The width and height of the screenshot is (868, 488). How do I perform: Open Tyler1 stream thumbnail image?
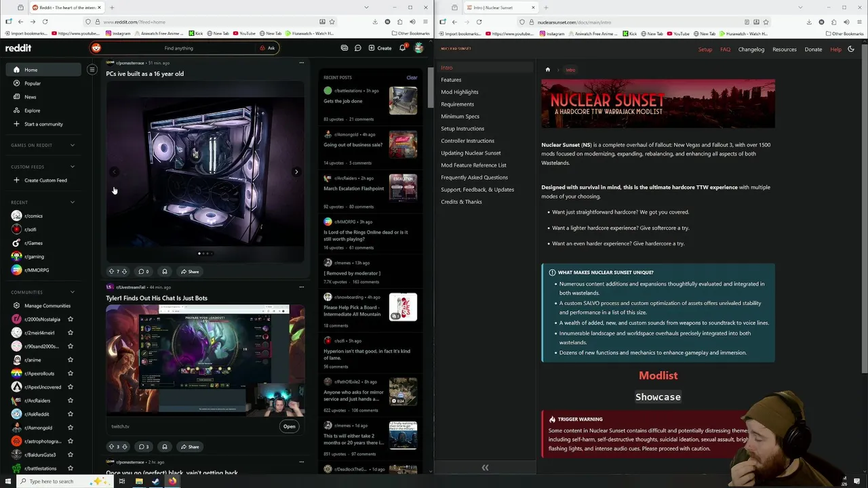[x=205, y=360]
